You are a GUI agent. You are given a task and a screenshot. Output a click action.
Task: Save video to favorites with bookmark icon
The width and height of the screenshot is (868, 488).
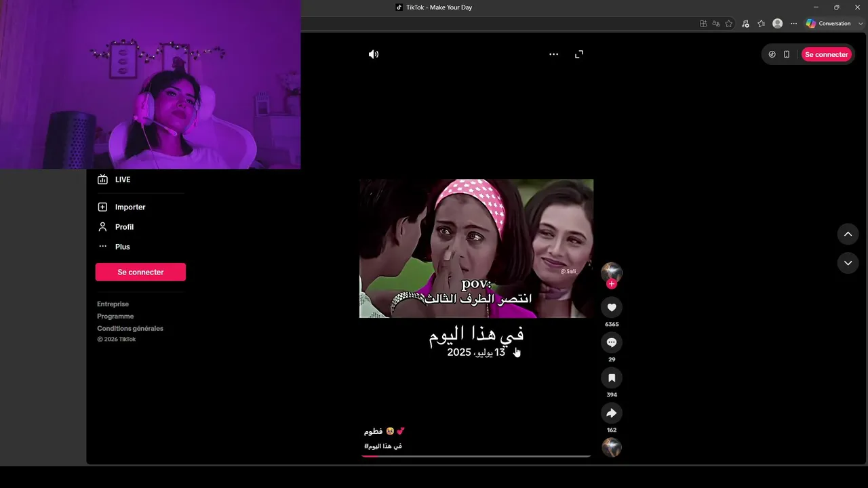(x=612, y=378)
